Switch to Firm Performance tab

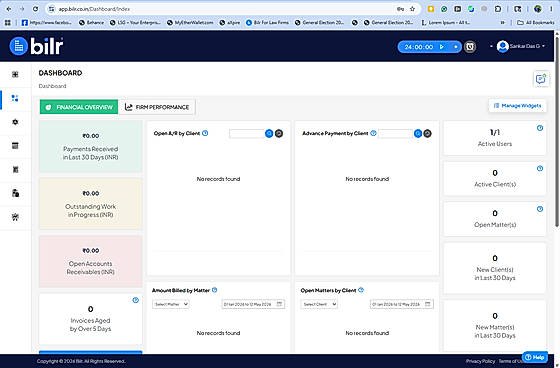point(157,107)
